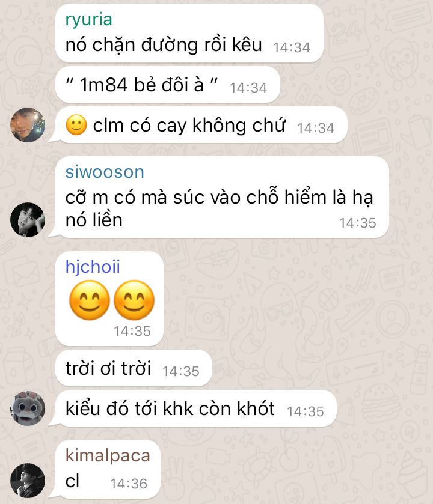
Task: Tap the second big smiling emoji
Action: point(134,300)
